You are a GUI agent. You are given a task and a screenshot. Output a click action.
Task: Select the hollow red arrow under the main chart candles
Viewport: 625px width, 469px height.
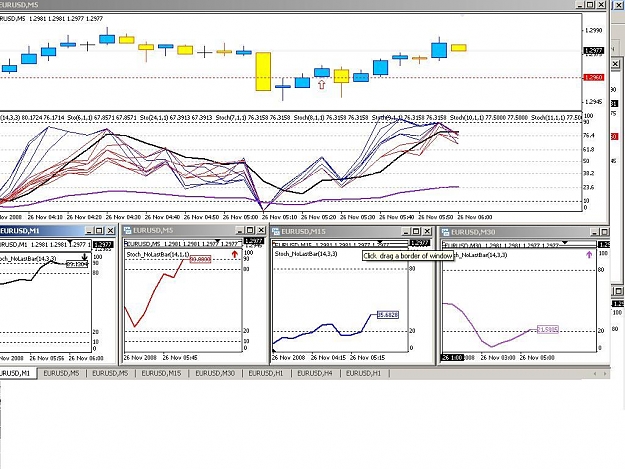(322, 84)
